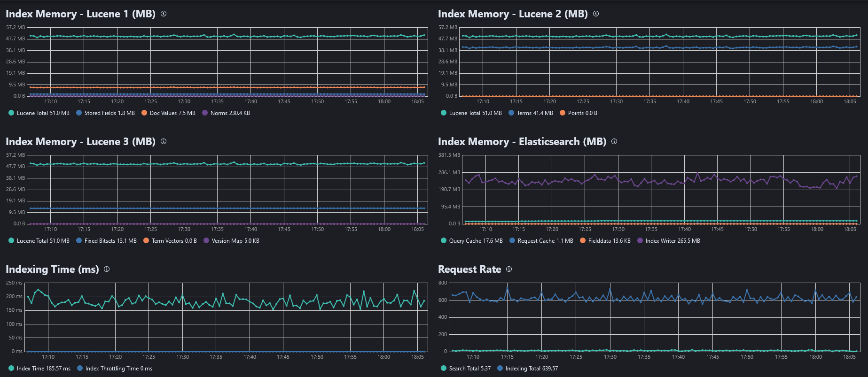The height and width of the screenshot is (377, 868).
Task: Click info icon beside Index Memory - Lucene 3
Action: pyautogui.click(x=164, y=141)
